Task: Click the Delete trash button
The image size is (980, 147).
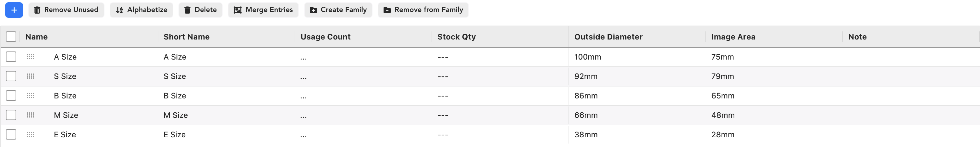Action: 200,10
